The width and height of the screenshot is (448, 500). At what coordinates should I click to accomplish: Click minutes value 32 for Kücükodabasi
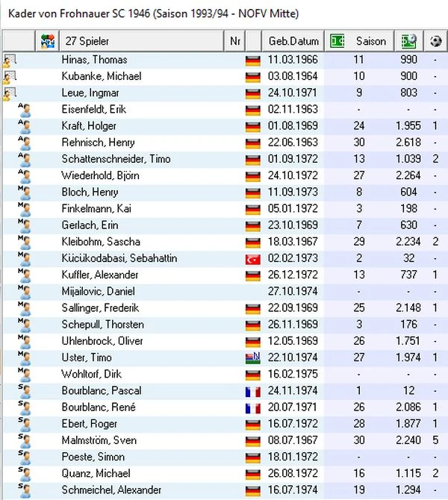pyautogui.click(x=408, y=258)
